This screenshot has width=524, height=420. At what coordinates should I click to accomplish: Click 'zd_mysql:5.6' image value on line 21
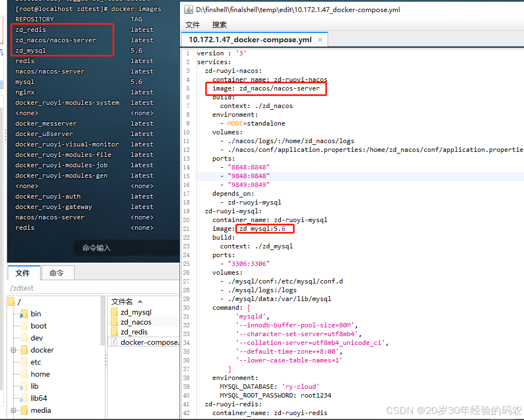click(x=262, y=229)
